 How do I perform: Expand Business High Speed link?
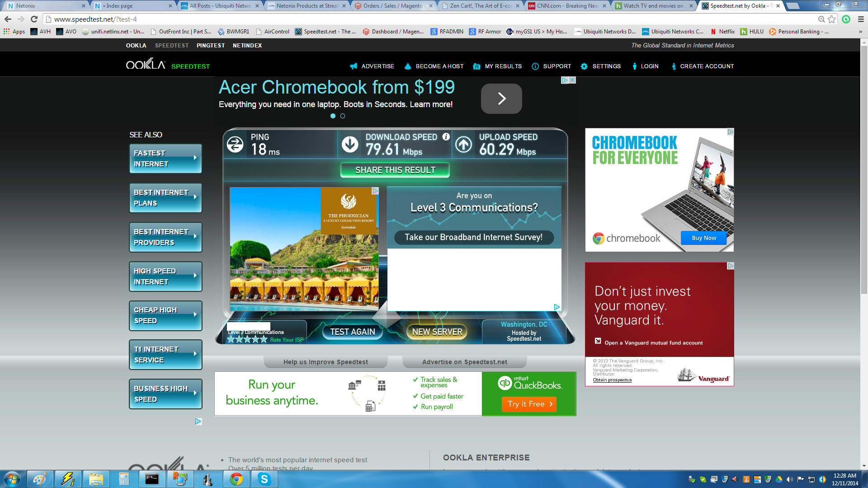coord(165,394)
